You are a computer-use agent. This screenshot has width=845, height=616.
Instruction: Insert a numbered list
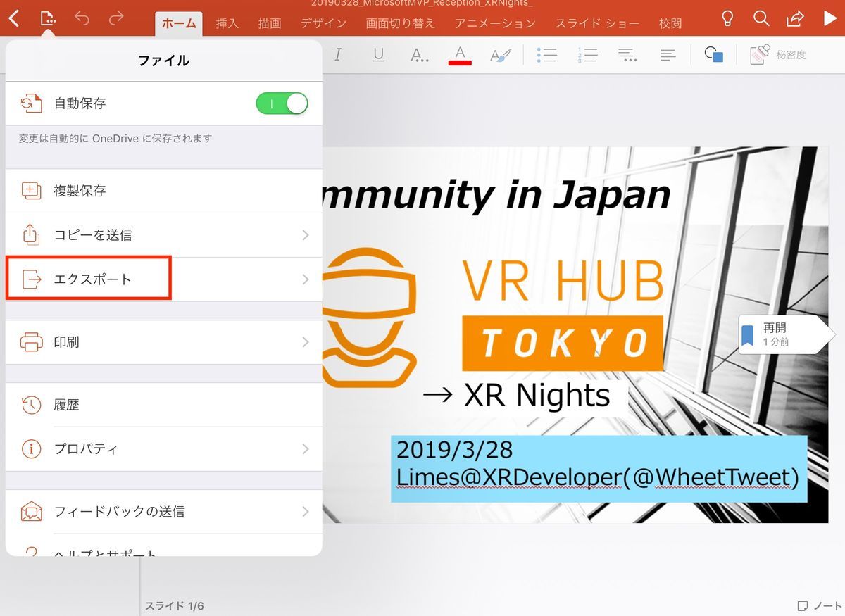tap(587, 55)
